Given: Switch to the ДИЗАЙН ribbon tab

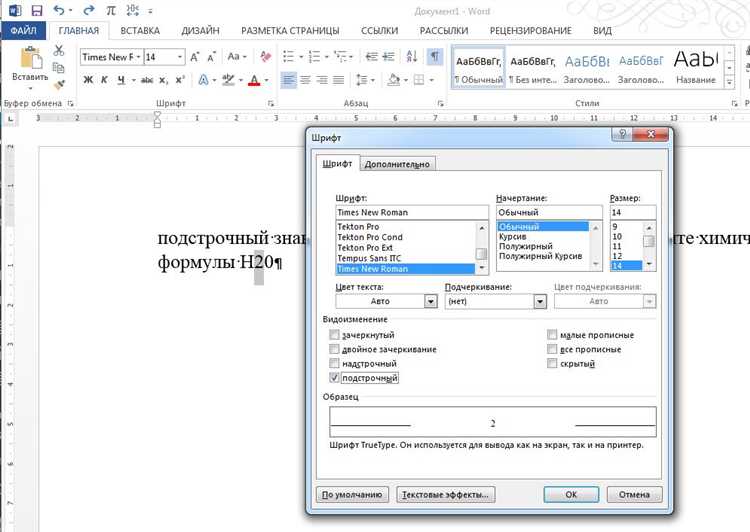Looking at the screenshot, I should (x=200, y=31).
